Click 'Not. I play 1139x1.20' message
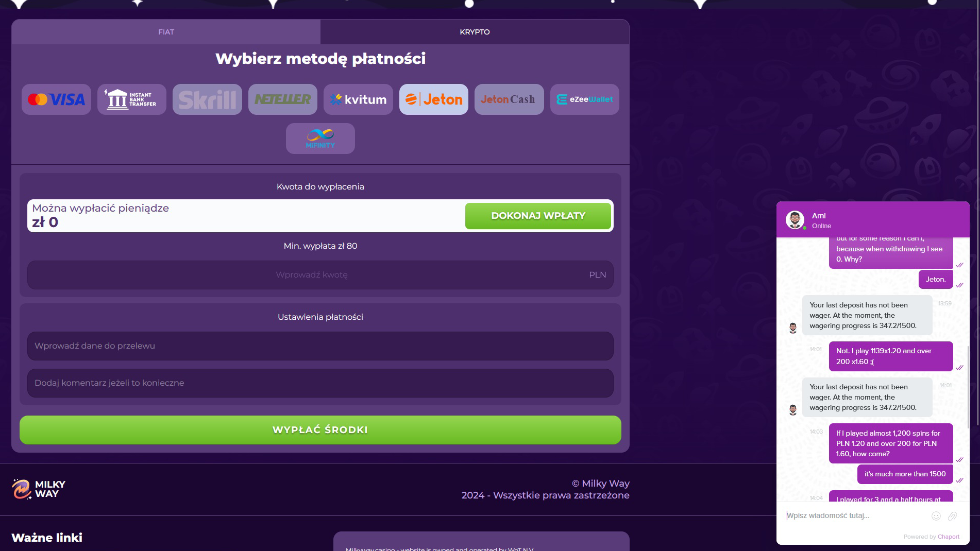This screenshot has height=551, width=980. tap(891, 356)
